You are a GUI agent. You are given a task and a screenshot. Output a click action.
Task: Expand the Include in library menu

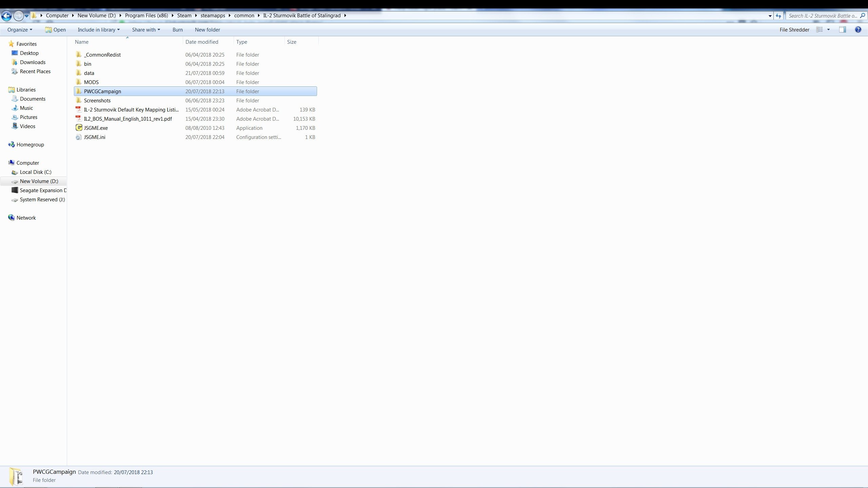[x=99, y=29]
